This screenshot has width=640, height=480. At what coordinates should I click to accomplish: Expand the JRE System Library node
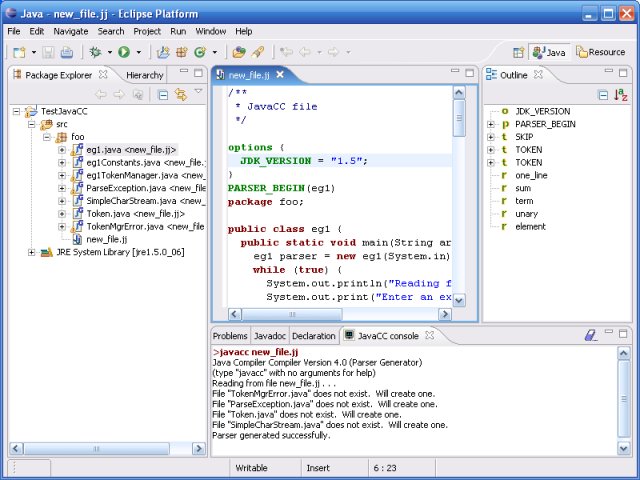pos(33,252)
